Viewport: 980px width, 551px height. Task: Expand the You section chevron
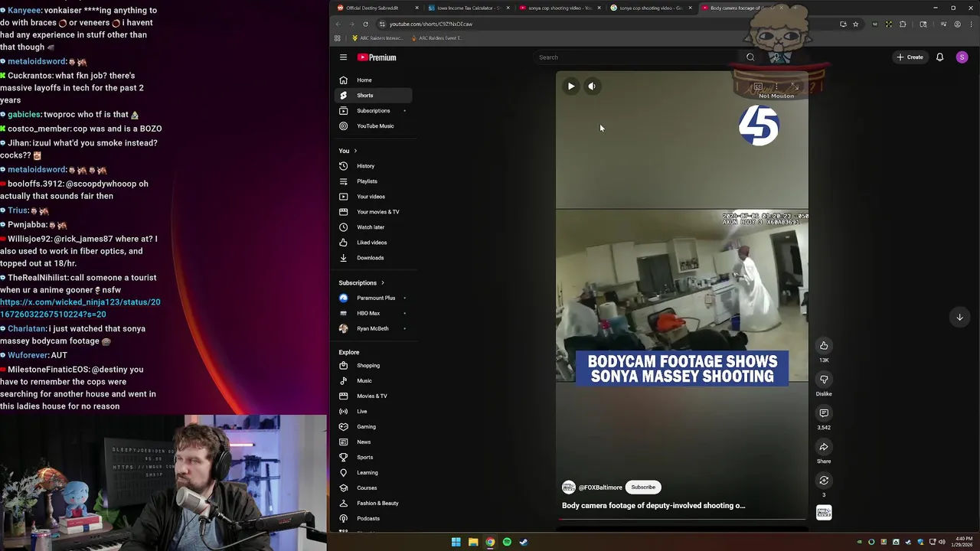tap(355, 151)
